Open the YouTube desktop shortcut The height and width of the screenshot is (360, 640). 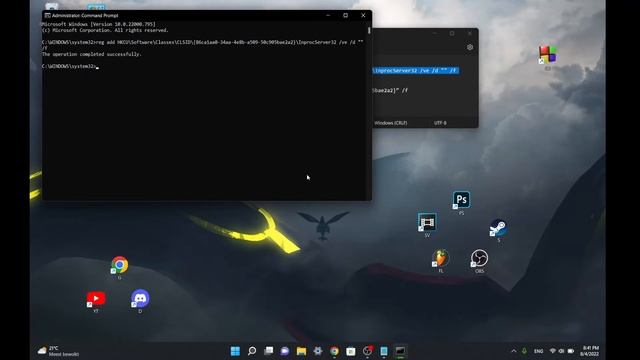(x=96, y=299)
